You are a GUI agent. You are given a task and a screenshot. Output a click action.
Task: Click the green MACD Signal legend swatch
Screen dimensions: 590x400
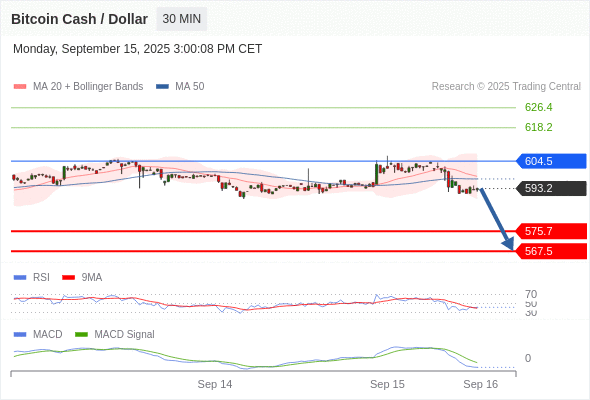[81, 334]
